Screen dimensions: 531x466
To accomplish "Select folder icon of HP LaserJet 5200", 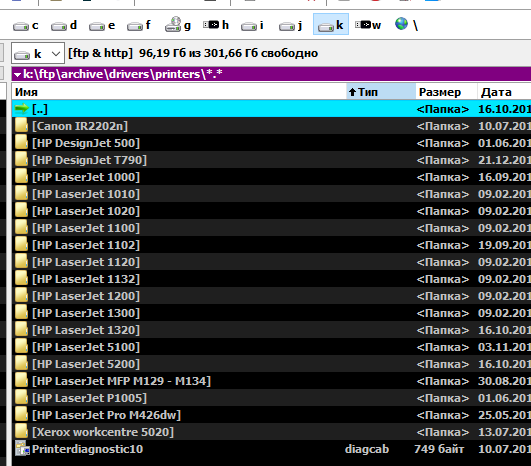I will (21, 364).
